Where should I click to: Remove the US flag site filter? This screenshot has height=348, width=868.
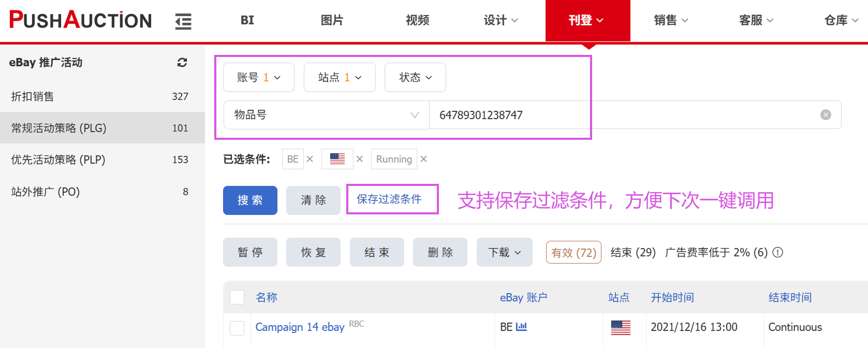(x=360, y=159)
